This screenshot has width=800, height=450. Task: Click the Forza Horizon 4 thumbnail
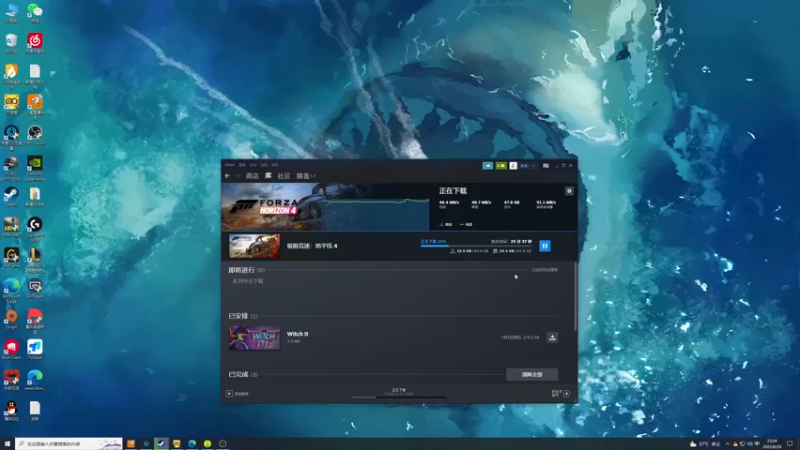[254, 246]
